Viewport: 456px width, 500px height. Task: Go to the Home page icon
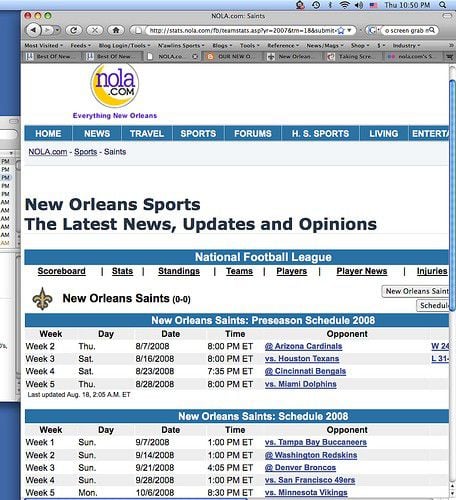tap(116, 30)
